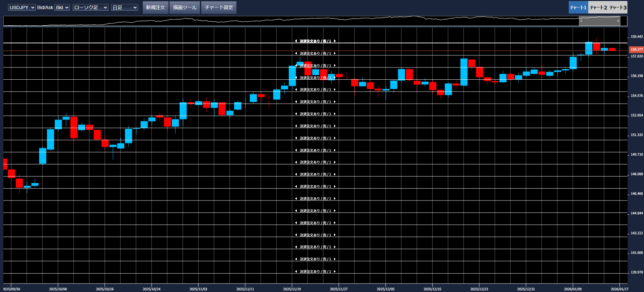The width and height of the screenshot is (644, 292).
Task: Expand the Bid/Ask price type dropdown
Action: pyautogui.click(x=62, y=7)
